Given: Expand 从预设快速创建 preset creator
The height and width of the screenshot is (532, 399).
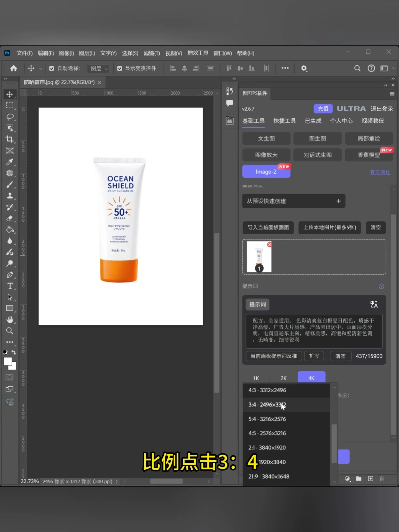Looking at the screenshot, I should (294, 201).
